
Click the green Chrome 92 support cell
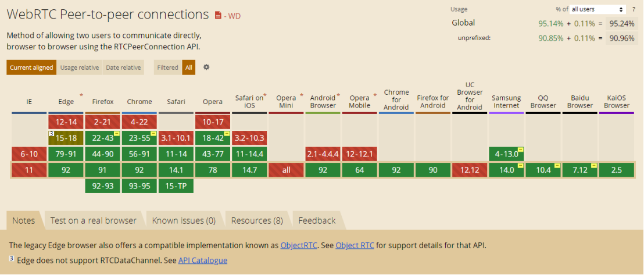(139, 170)
